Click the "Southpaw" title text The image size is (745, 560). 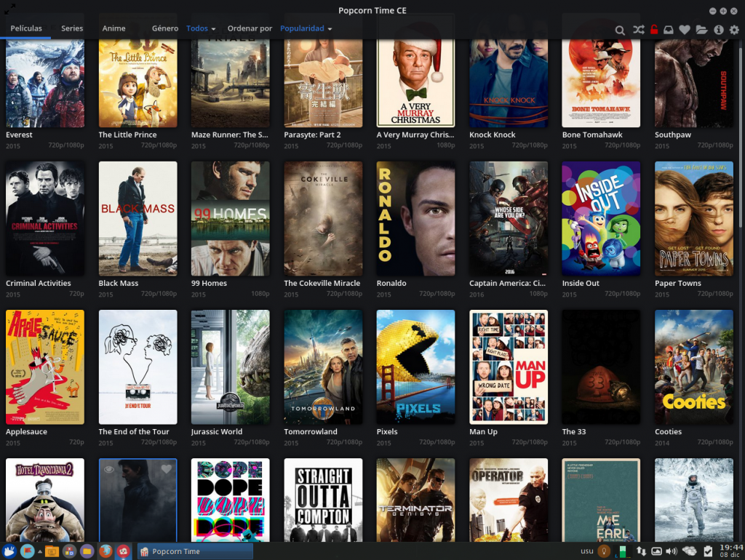click(673, 135)
